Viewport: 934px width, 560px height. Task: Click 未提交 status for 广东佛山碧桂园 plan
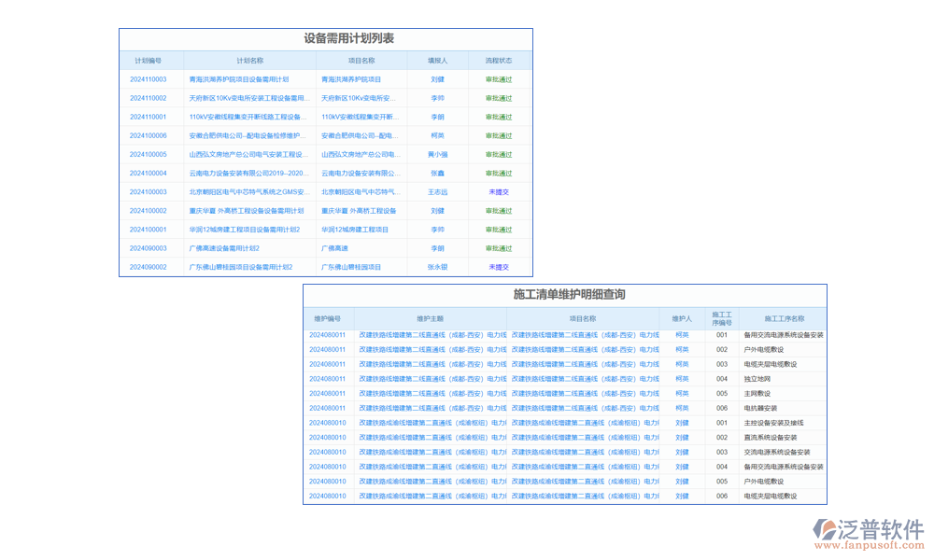coord(497,266)
